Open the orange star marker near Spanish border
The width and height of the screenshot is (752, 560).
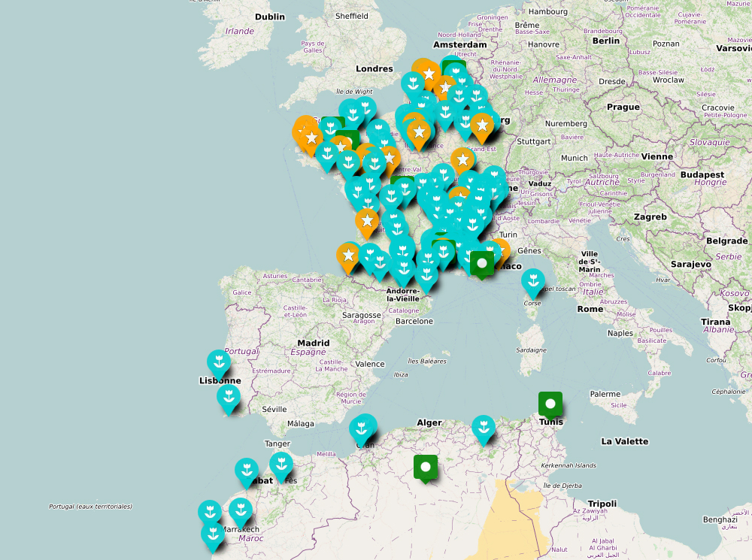pos(348,256)
